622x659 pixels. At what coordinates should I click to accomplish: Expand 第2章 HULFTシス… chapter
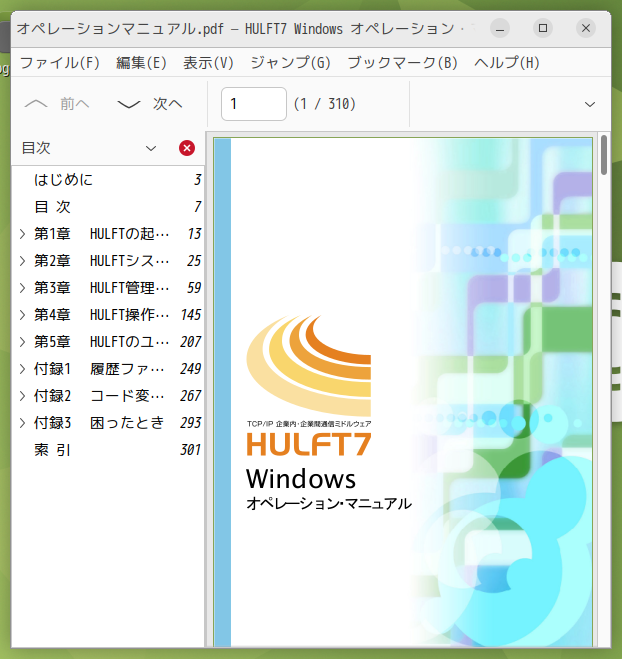pyautogui.click(x=23, y=261)
